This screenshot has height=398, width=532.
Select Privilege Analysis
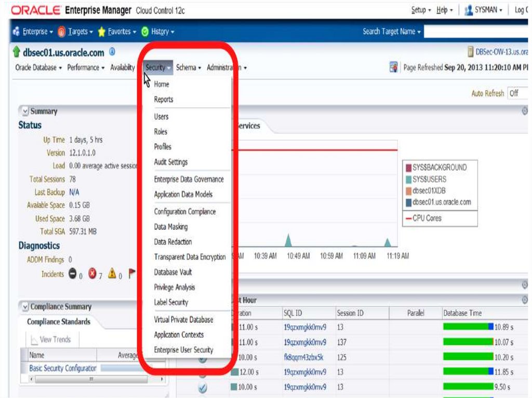pyautogui.click(x=175, y=287)
